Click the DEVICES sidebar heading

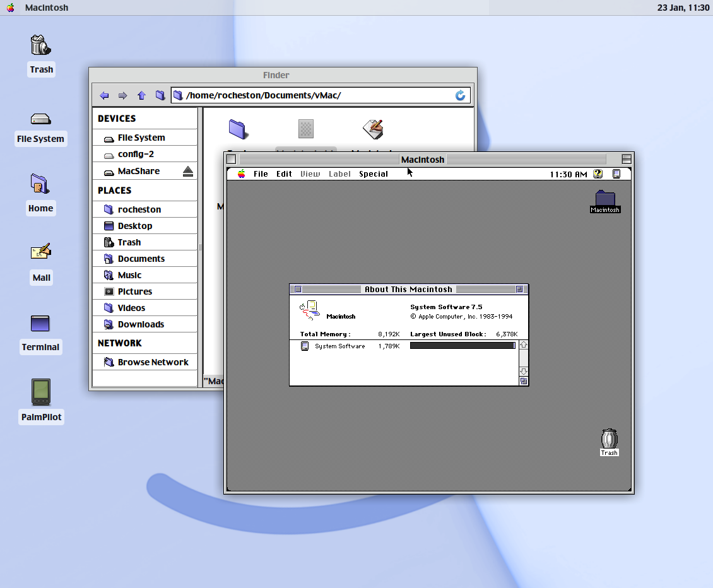117,119
